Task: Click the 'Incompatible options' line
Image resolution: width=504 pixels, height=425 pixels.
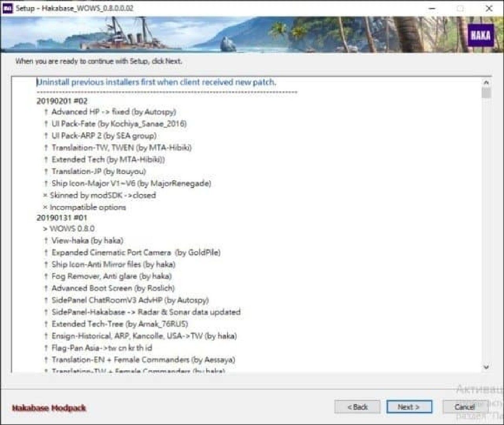Action: (x=85, y=207)
